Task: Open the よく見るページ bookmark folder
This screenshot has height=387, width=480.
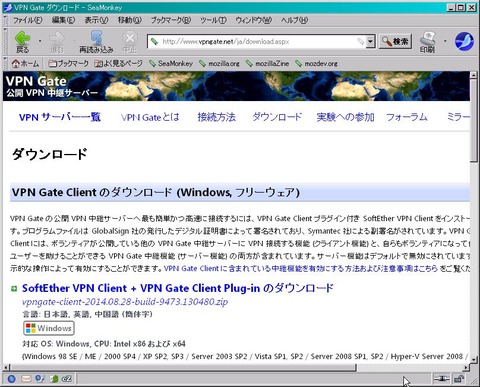Action: click(118, 63)
